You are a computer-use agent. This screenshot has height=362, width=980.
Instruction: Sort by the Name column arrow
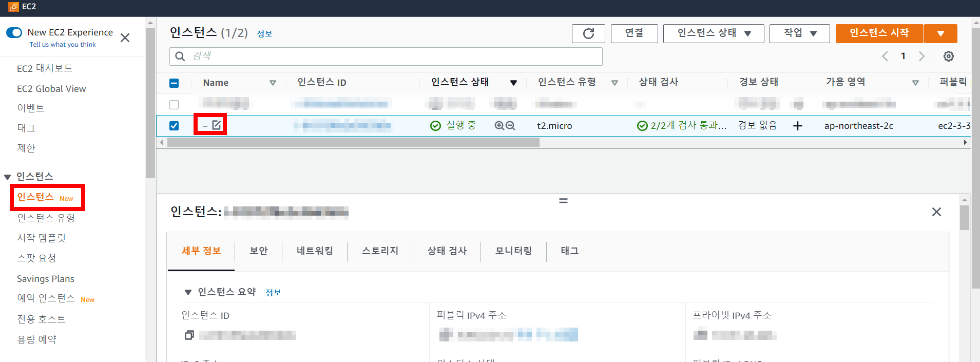click(273, 83)
